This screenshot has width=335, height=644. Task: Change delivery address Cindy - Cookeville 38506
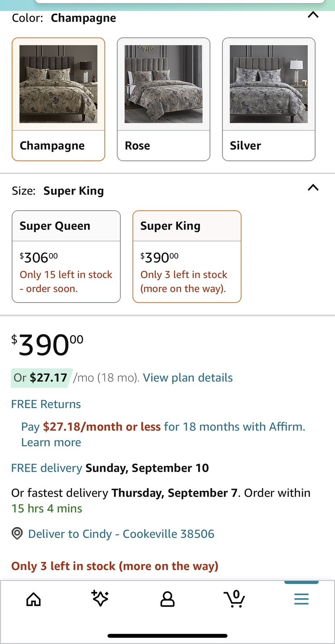click(x=121, y=534)
